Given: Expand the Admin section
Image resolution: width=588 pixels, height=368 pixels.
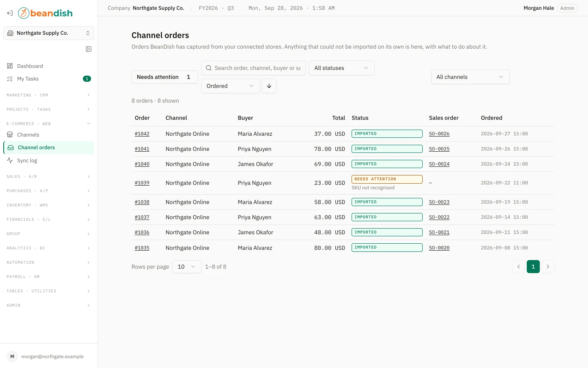Looking at the screenshot, I should pyautogui.click(x=49, y=305).
